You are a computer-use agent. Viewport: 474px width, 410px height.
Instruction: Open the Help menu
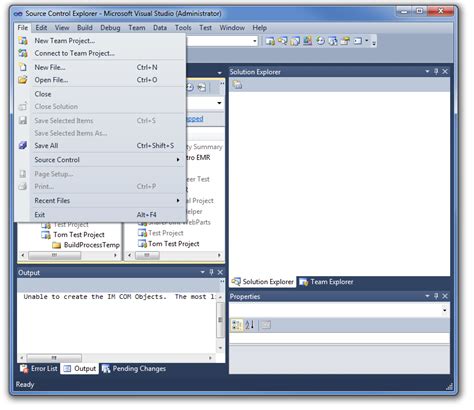click(259, 28)
